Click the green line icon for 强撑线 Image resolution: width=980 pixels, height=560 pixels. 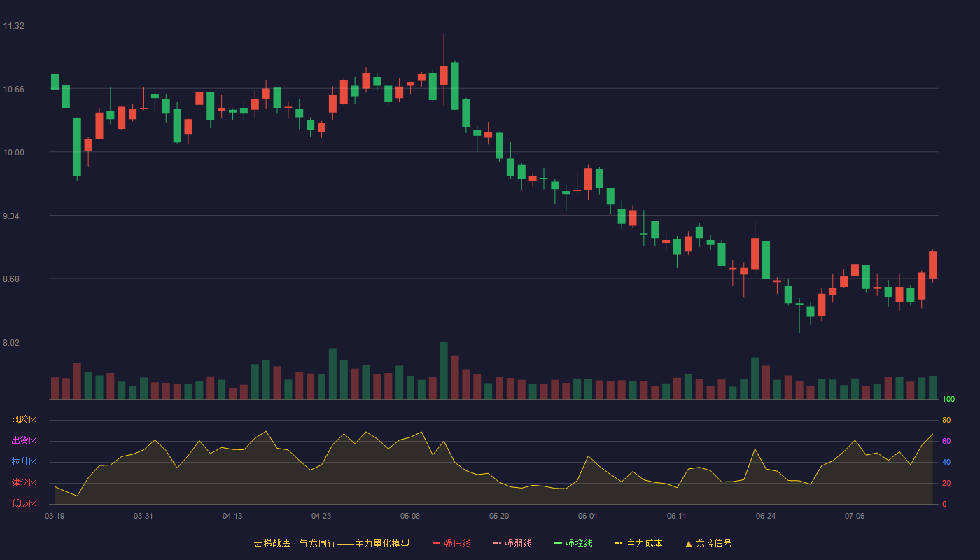tap(559, 543)
